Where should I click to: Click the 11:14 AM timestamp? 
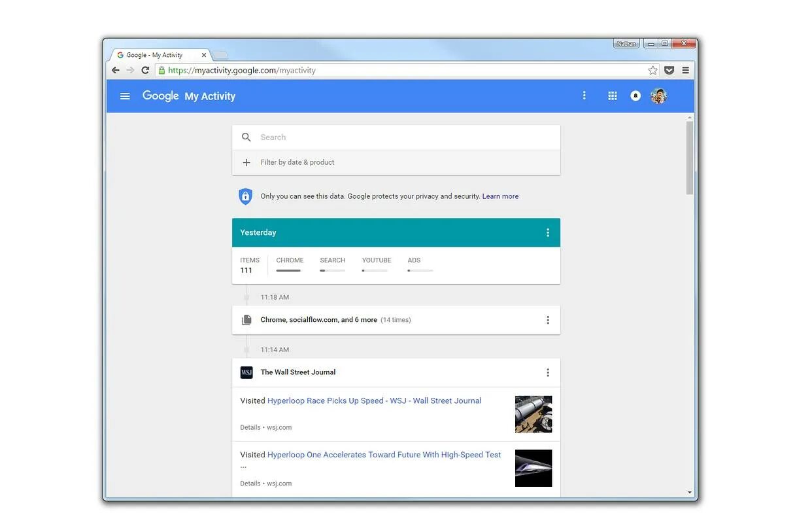275,350
